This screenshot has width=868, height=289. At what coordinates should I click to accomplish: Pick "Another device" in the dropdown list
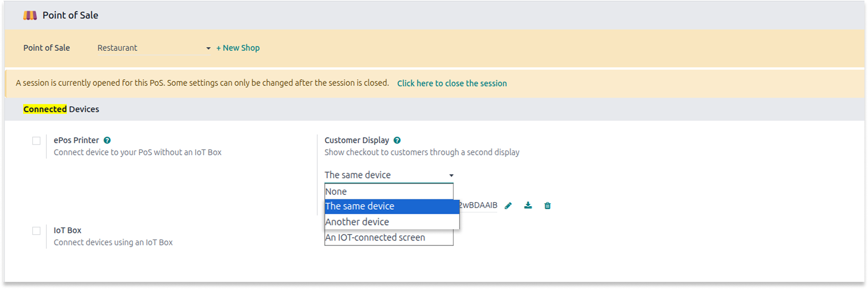click(x=391, y=222)
